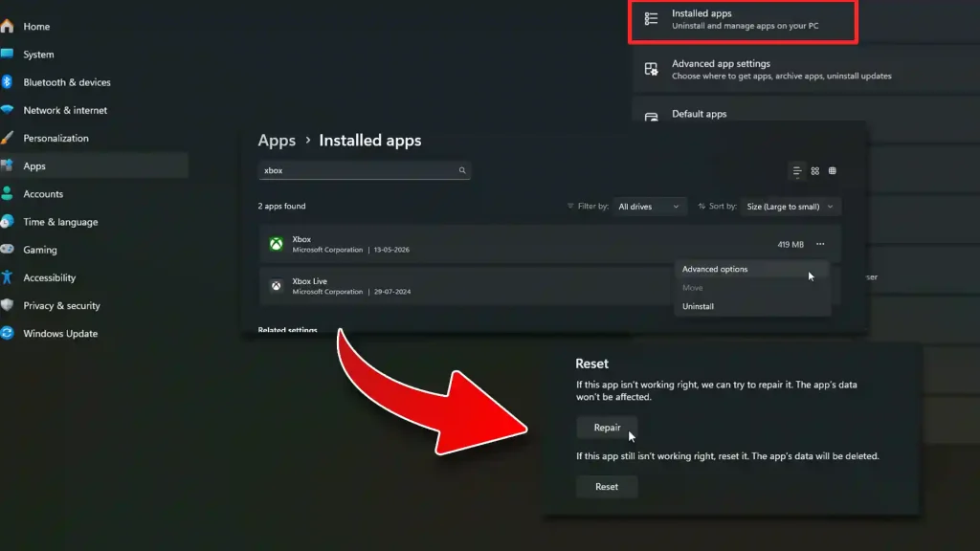
Task: Open Personalization settings
Action: (x=56, y=138)
